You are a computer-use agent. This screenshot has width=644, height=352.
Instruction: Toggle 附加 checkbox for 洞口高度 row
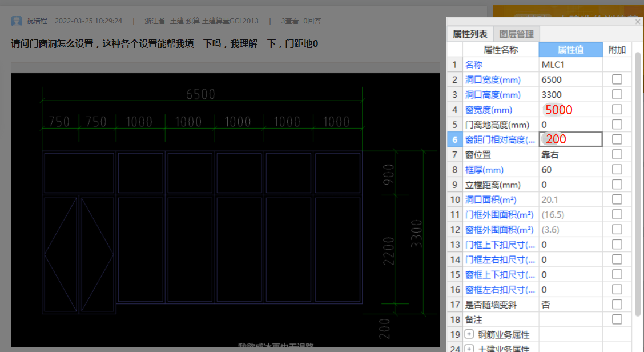(x=617, y=95)
